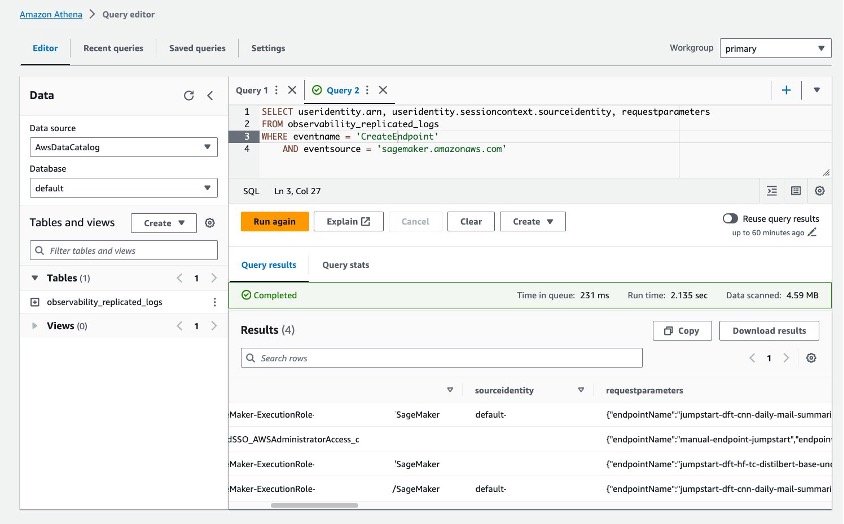Open editor preferences gear icon
The height and width of the screenshot is (524, 844).
819,191
